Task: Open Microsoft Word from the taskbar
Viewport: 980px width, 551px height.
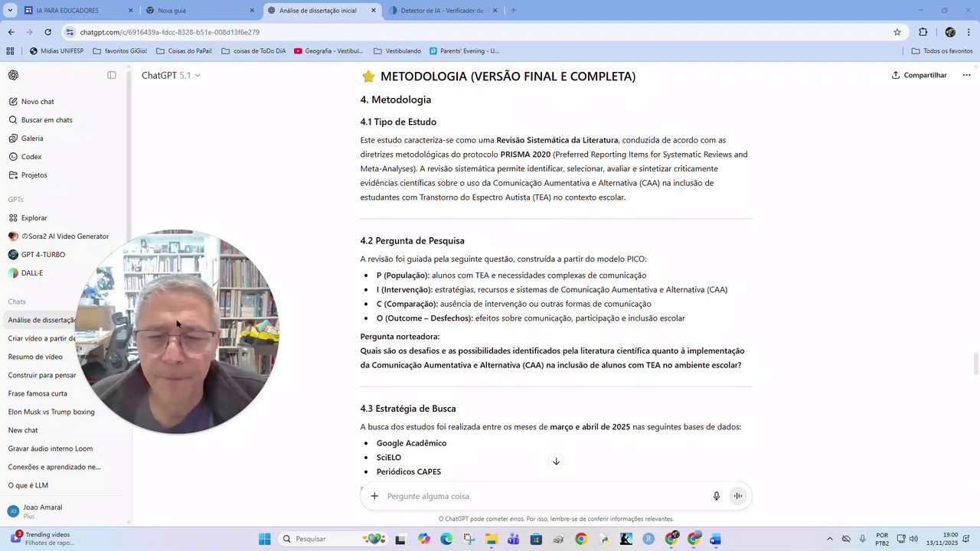Action: pos(715,539)
